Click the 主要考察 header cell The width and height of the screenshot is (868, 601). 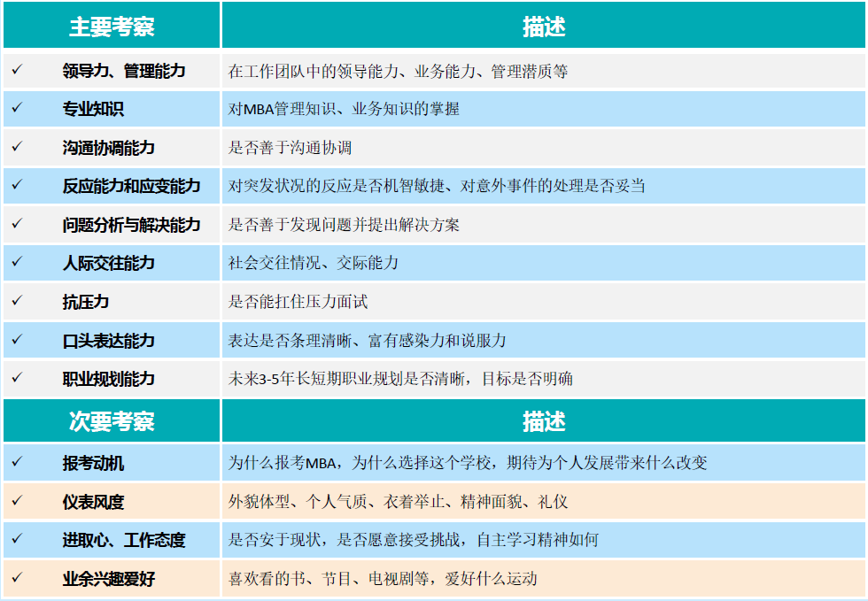point(112,27)
